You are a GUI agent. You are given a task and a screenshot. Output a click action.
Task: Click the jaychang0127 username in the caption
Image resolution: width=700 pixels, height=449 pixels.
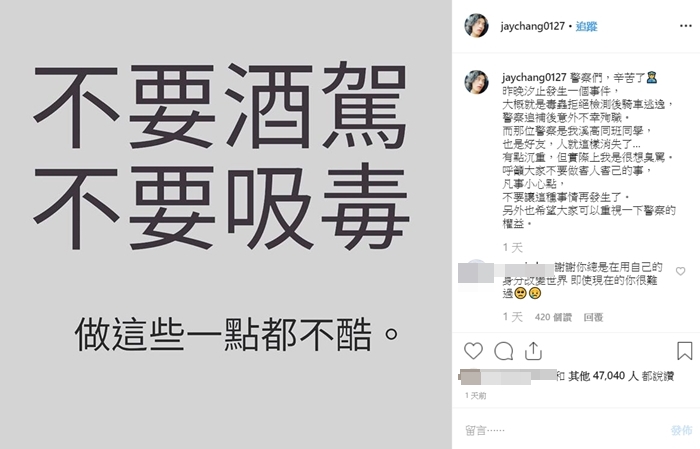pyautogui.click(x=534, y=78)
